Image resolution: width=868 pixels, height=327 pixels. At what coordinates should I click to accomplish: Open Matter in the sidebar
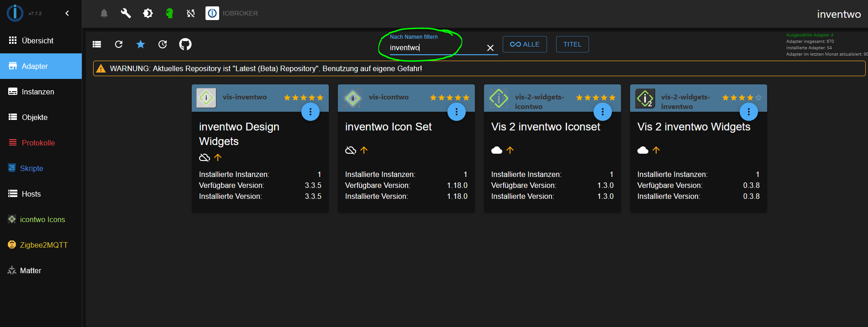pyautogui.click(x=41, y=270)
